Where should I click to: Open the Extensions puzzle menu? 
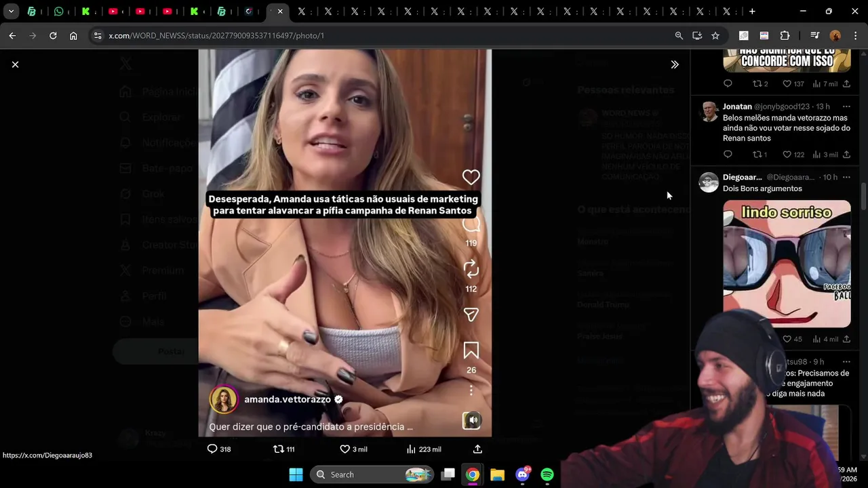(x=785, y=35)
